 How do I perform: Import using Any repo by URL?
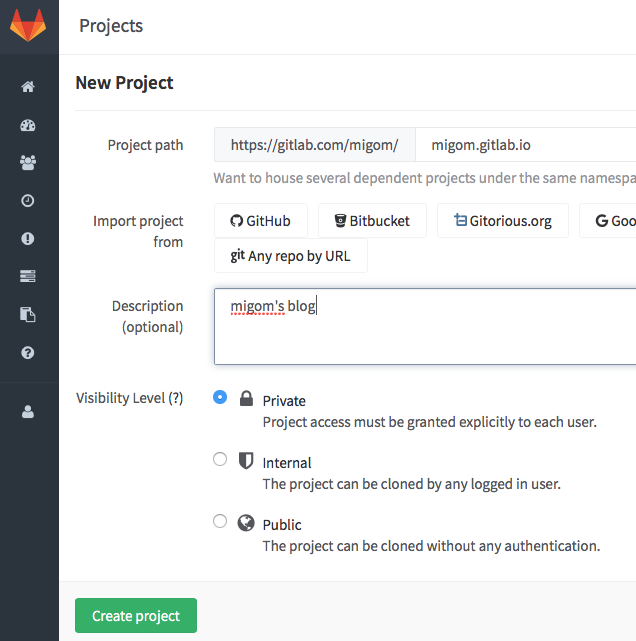(x=290, y=256)
